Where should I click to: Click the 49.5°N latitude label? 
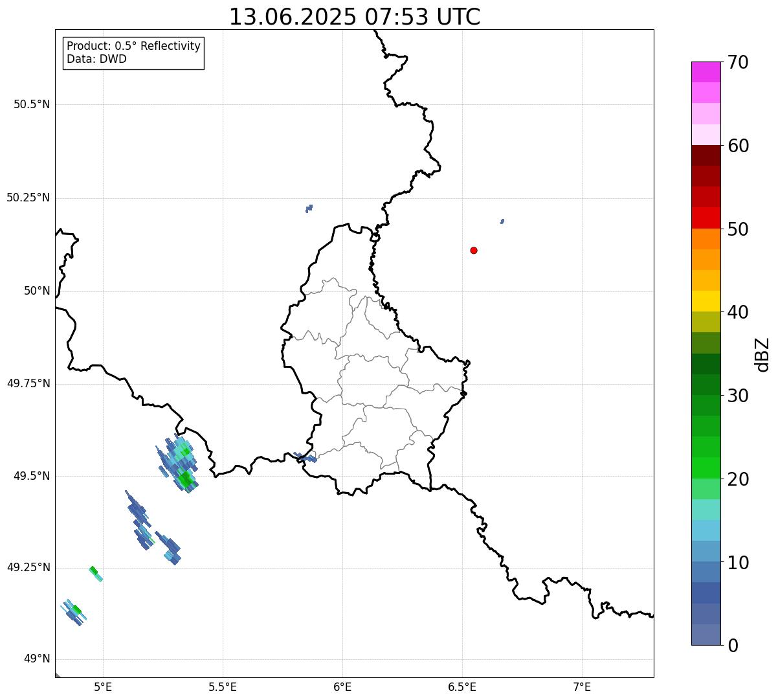tap(32, 476)
